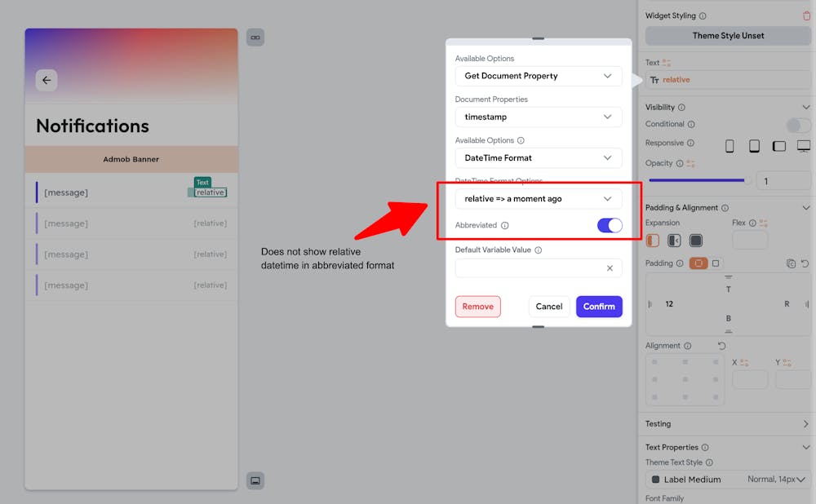
Task: Clear the Default Variable Value field
Action: tap(609, 267)
